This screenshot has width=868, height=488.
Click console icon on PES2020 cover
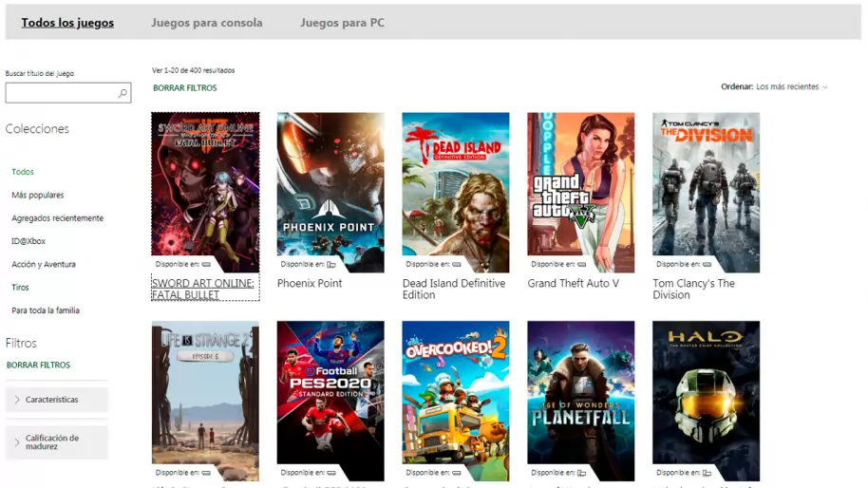[331, 473]
